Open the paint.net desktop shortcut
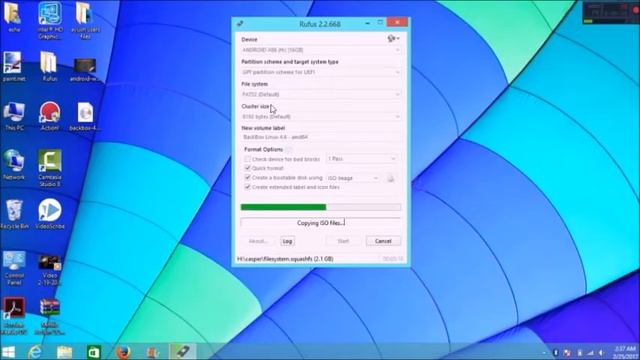Viewport: 640px width, 360px height. click(x=13, y=65)
